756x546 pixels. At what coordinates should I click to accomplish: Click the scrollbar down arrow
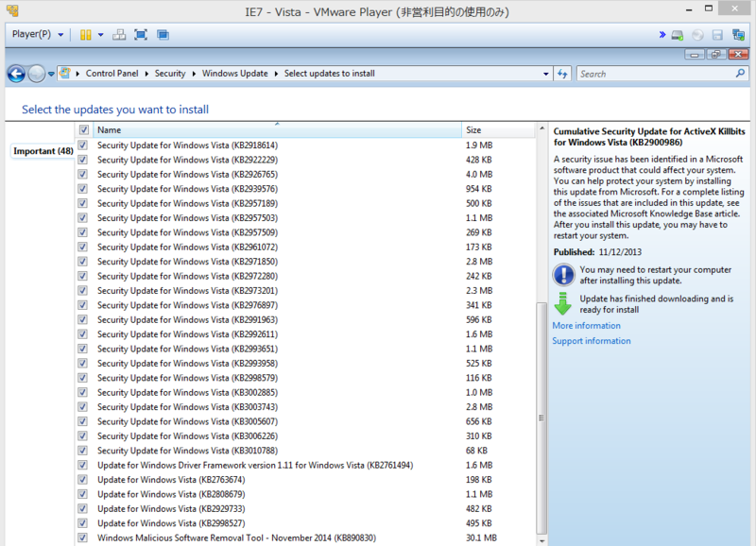pos(541,540)
